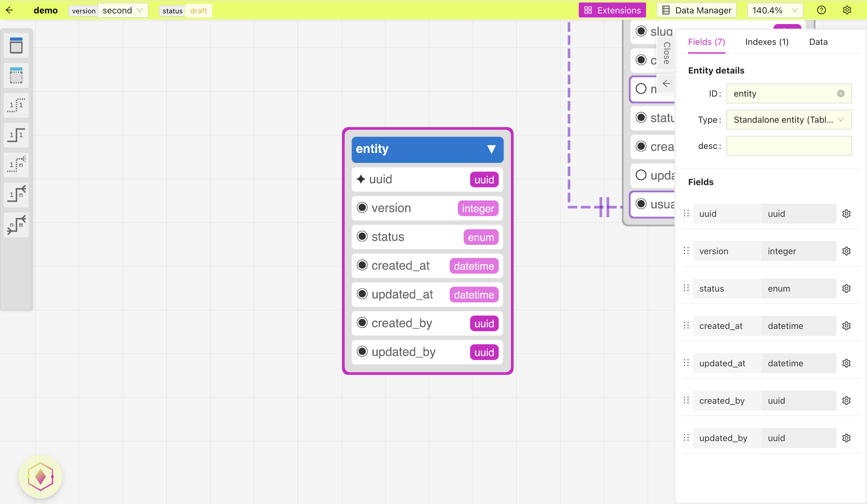Image resolution: width=867 pixels, height=504 pixels.
Task: Select the add entity tool
Action: pos(16,45)
